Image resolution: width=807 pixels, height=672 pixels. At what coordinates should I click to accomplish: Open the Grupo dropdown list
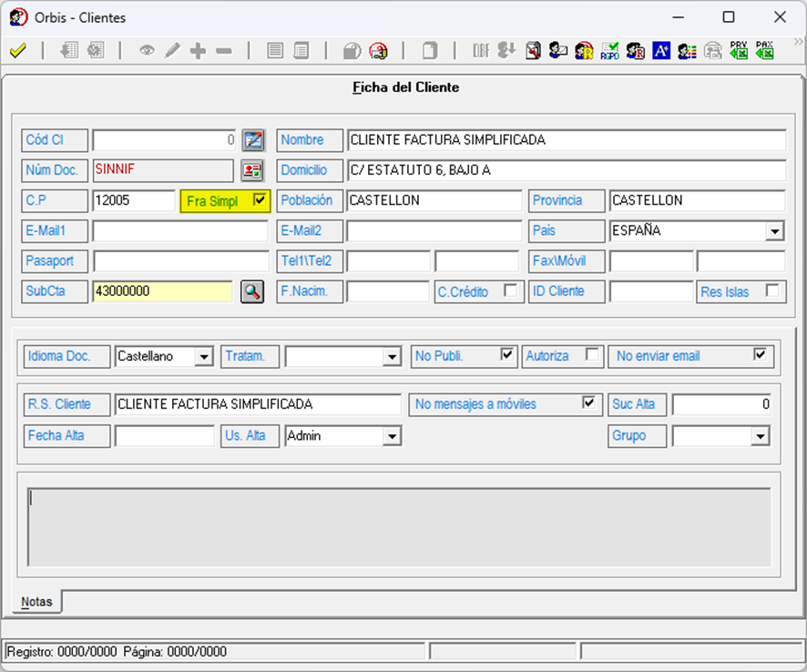[760, 437]
